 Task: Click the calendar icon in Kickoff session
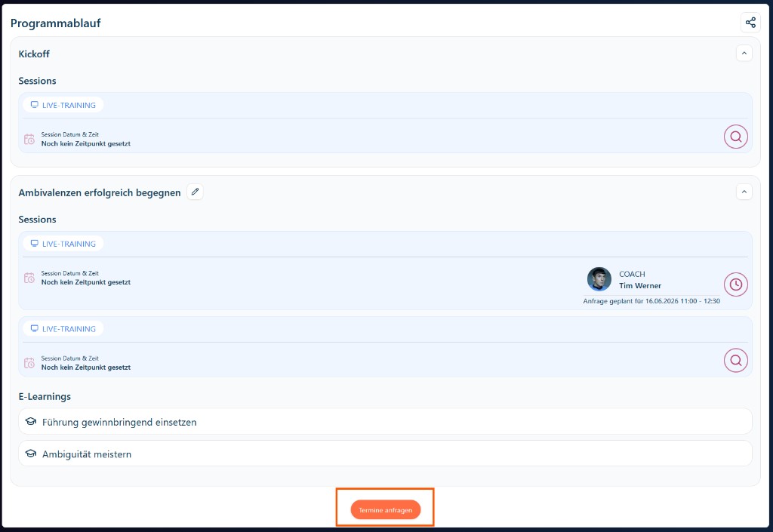(x=29, y=139)
